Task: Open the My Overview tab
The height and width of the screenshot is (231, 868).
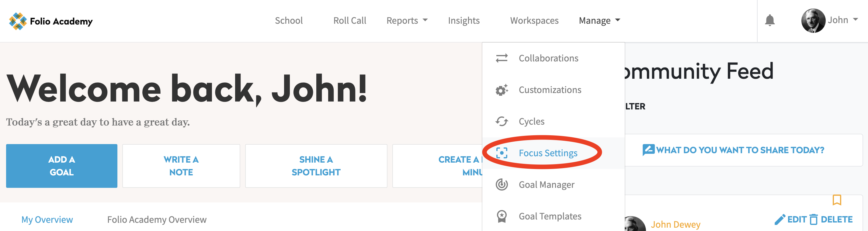Action: click(x=47, y=219)
